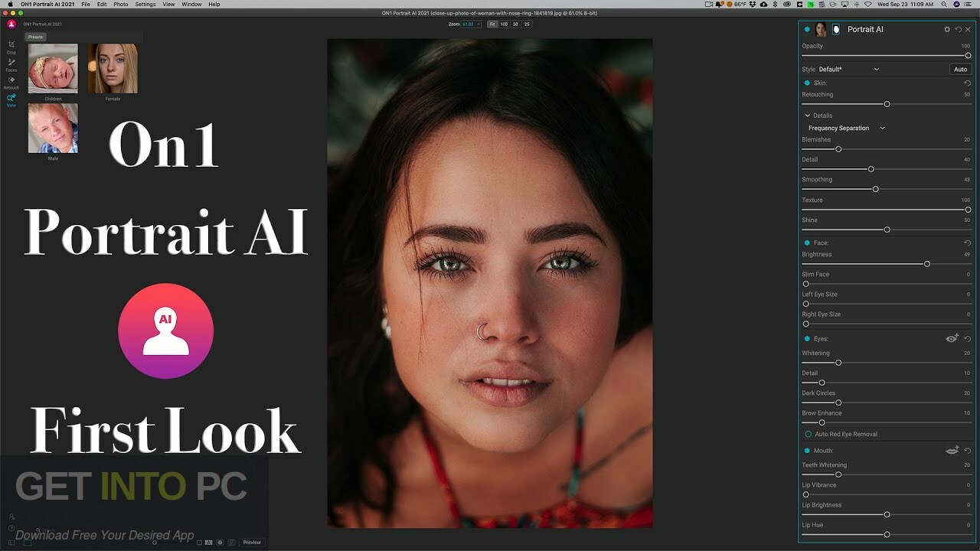This screenshot has height=551, width=980.
Task: Click the Teeth Whitening slider handle
Action: (838, 474)
